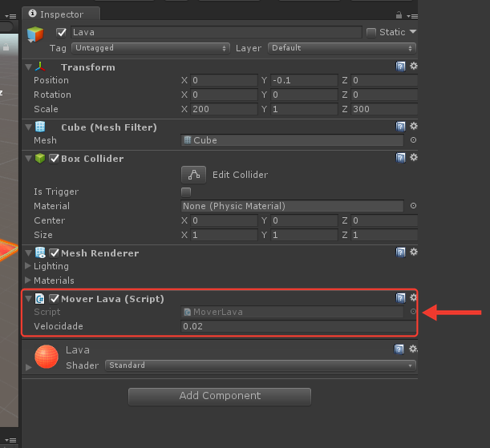Click the Mesh Renderer component icon
Screen dimensions: 490x448
click(40, 252)
